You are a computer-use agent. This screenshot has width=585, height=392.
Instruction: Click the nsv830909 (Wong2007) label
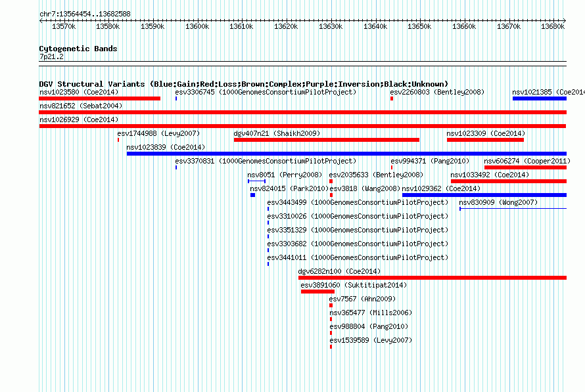pos(498,202)
